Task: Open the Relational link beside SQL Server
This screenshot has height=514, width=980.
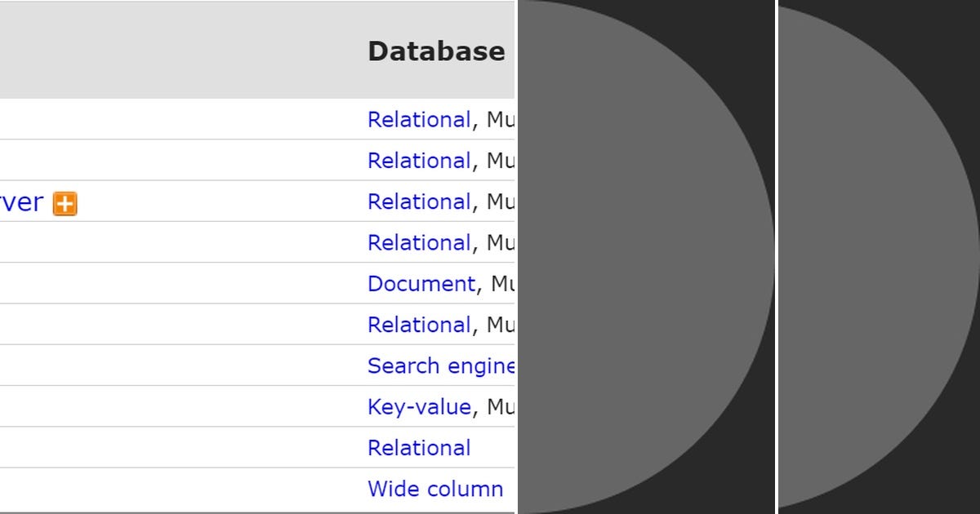Action: (x=418, y=202)
